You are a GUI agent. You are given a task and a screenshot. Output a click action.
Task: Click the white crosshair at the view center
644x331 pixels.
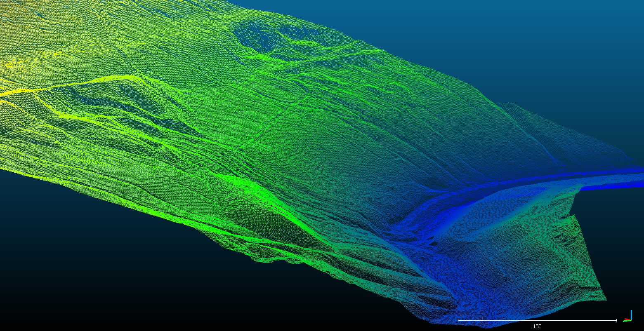coord(322,166)
